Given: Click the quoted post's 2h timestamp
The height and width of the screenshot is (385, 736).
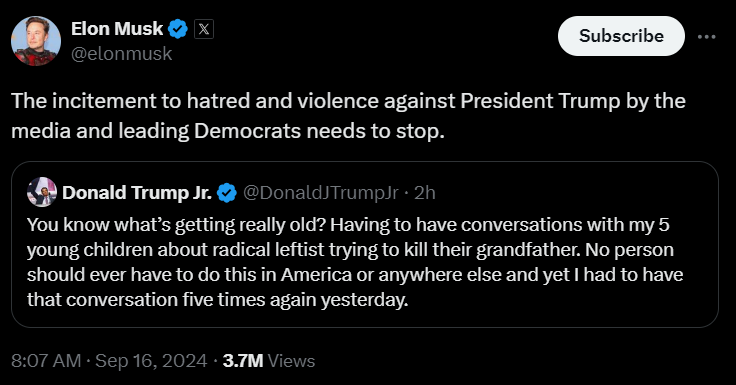Looking at the screenshot, I should (x=425, y=193).
